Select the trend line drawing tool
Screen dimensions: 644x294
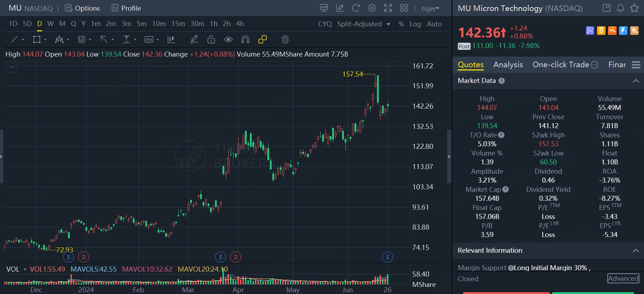(x=14, y=40)
